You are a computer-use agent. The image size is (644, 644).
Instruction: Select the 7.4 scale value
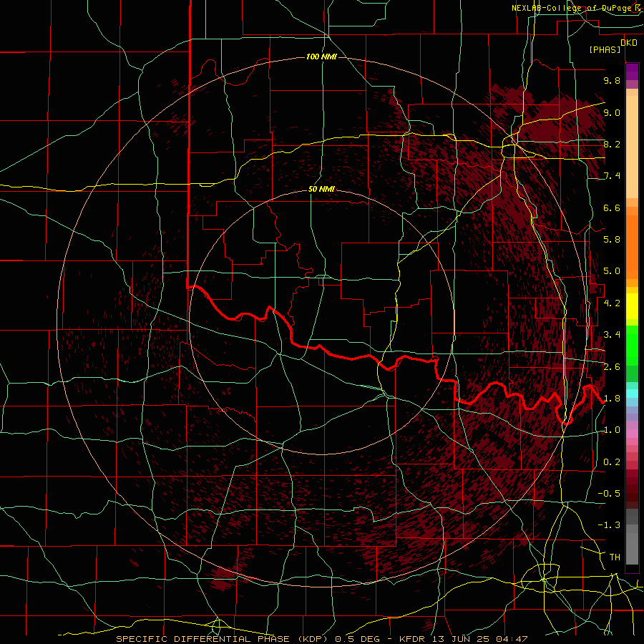(x=612, y=176)
